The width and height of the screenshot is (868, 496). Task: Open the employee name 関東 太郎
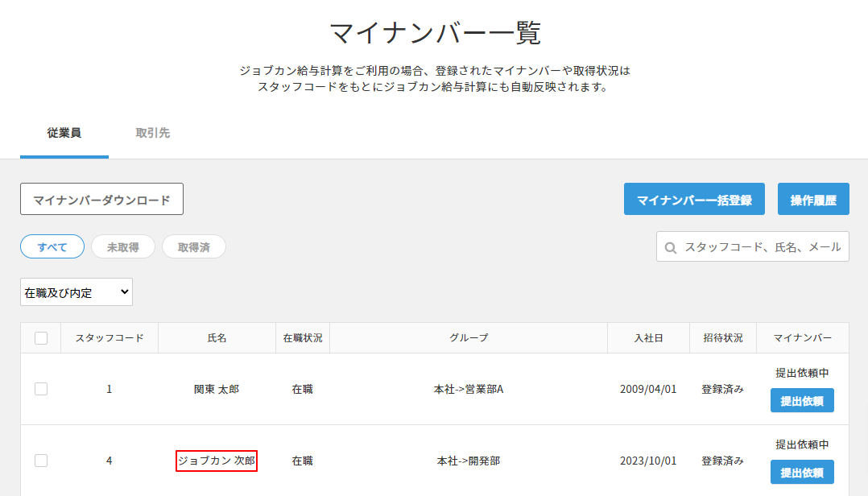pyautogui.click(x=217, y=389)
